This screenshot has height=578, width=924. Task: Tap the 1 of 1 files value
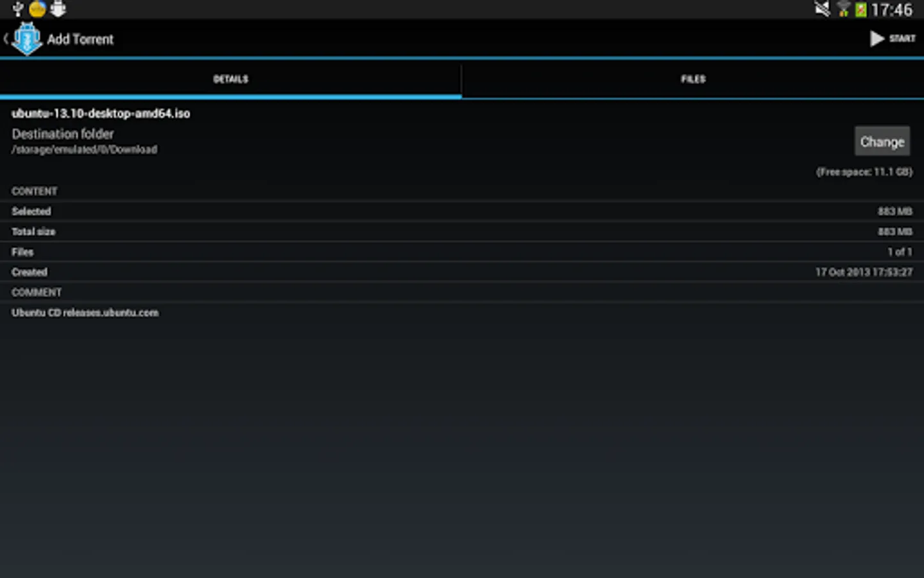coord(900,252)
